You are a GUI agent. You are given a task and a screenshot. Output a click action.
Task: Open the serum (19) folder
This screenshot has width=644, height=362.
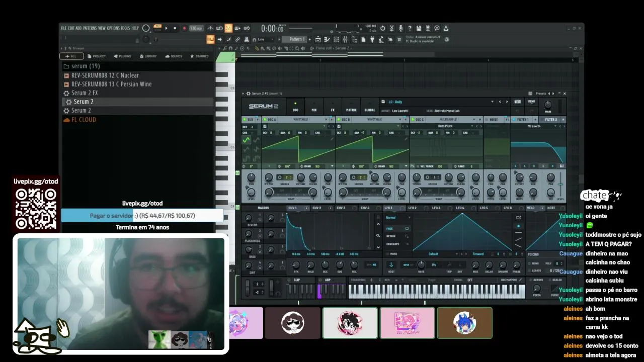tap(137, 66)
